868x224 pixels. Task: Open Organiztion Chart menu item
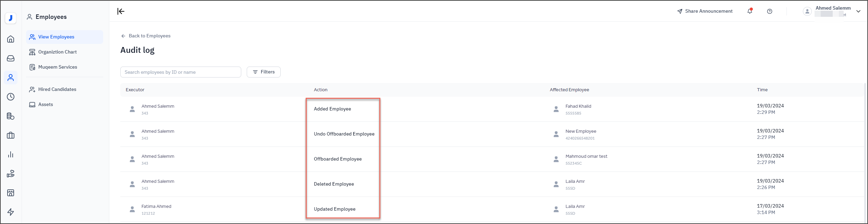point(57,52)
